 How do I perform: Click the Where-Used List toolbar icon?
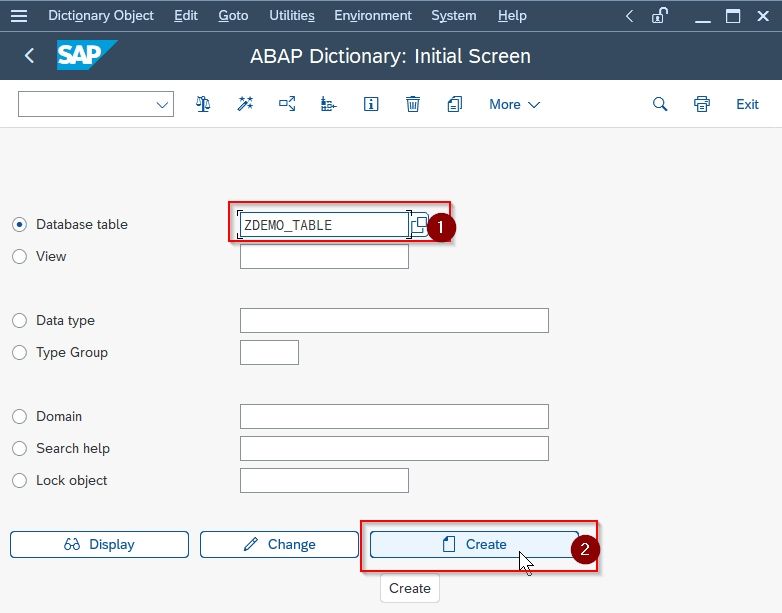[x=287, y=104]
